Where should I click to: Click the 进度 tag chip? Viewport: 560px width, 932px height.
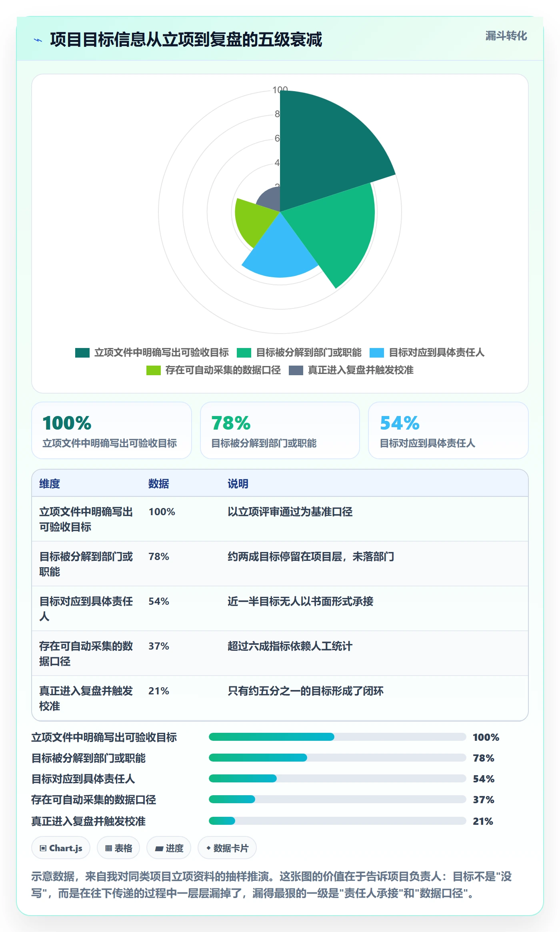coord(169,848)
